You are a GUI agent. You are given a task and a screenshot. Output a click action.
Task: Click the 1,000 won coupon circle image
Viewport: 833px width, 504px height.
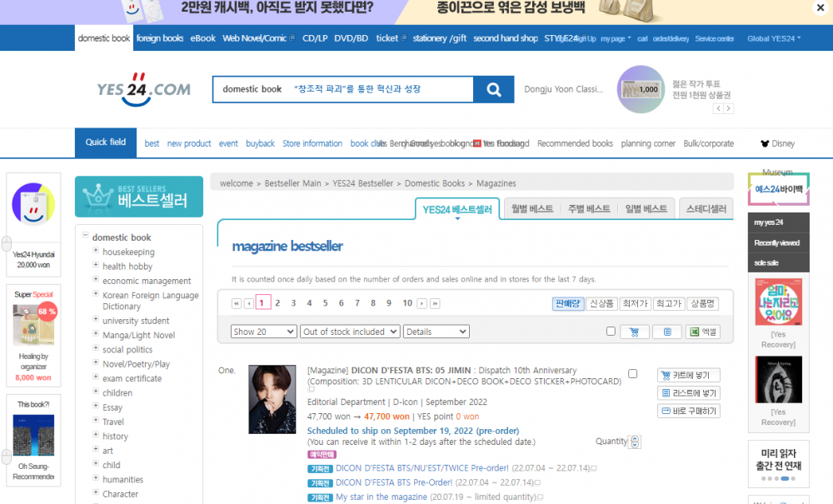(x=641, y=89)
